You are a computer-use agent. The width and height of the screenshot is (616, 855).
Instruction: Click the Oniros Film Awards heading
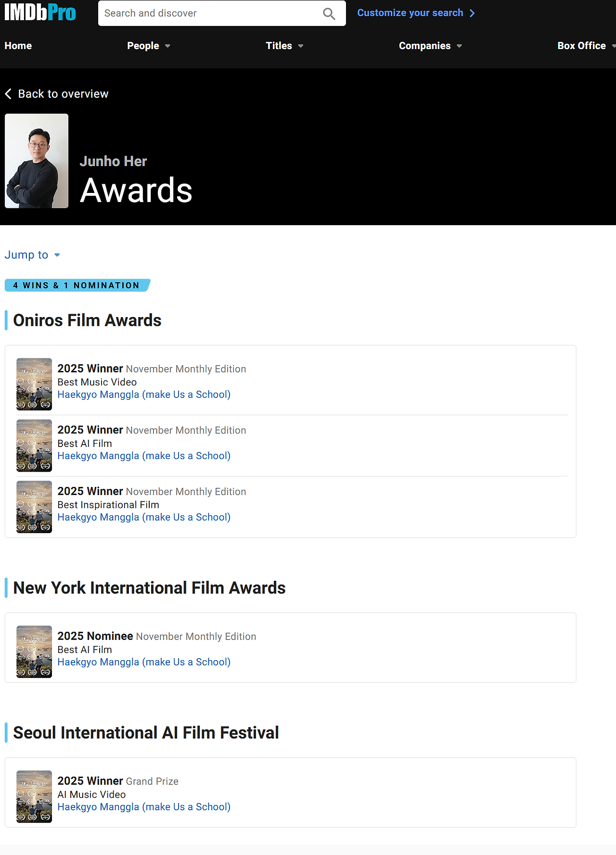87,320
